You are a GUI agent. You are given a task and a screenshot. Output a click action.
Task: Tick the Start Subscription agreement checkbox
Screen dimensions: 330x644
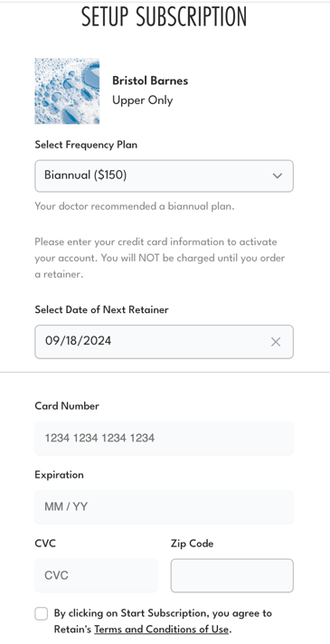point(42,614)
